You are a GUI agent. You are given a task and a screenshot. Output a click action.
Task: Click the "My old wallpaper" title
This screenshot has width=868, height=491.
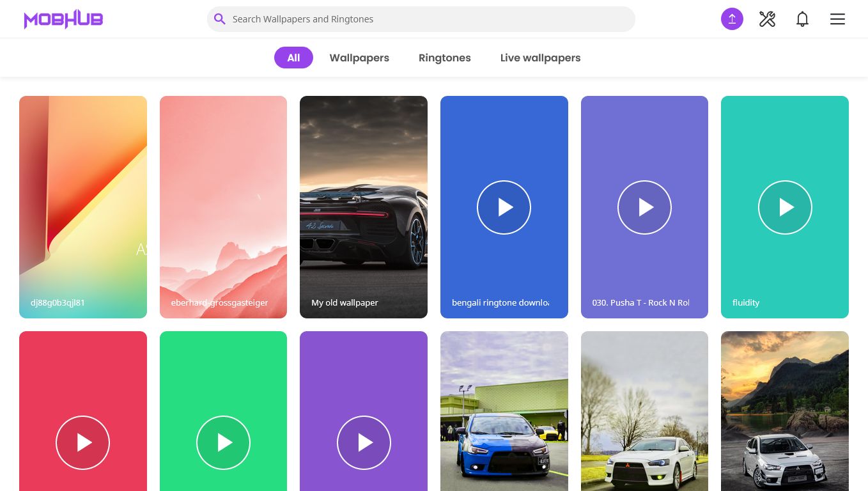pyautogui.click(x=345, y=302)
